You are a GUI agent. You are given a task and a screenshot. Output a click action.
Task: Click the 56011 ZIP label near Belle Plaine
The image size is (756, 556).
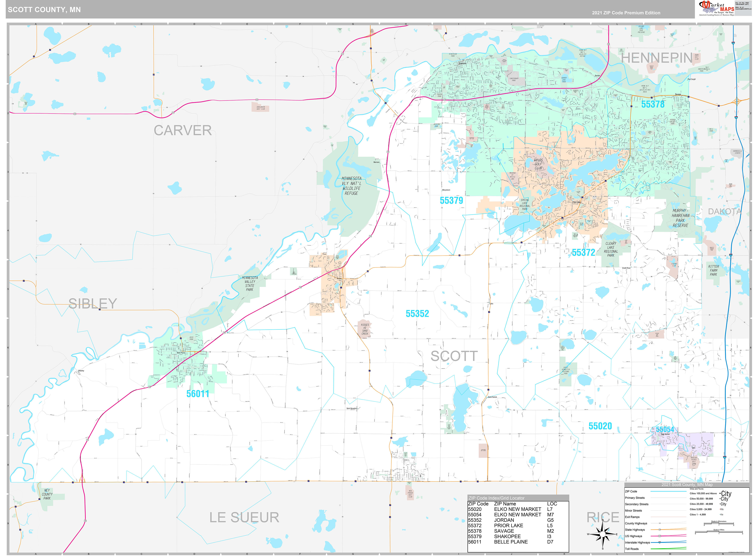(198, 394)
